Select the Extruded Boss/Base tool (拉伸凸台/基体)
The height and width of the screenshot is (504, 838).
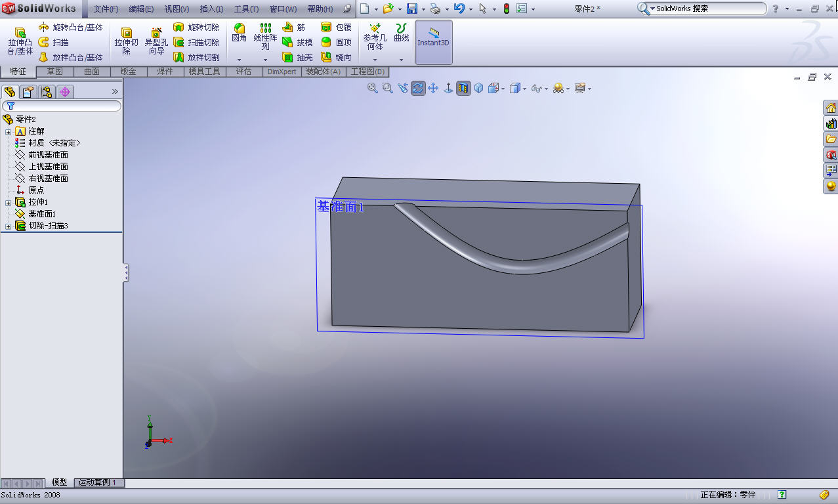[20, 42]
